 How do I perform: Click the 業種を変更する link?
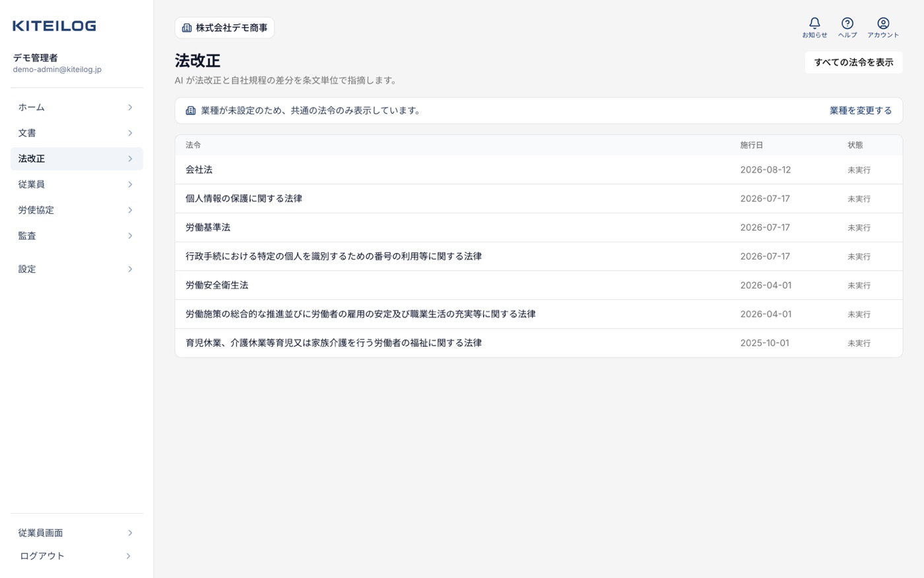pyautogui.click(x=861, y=110)
